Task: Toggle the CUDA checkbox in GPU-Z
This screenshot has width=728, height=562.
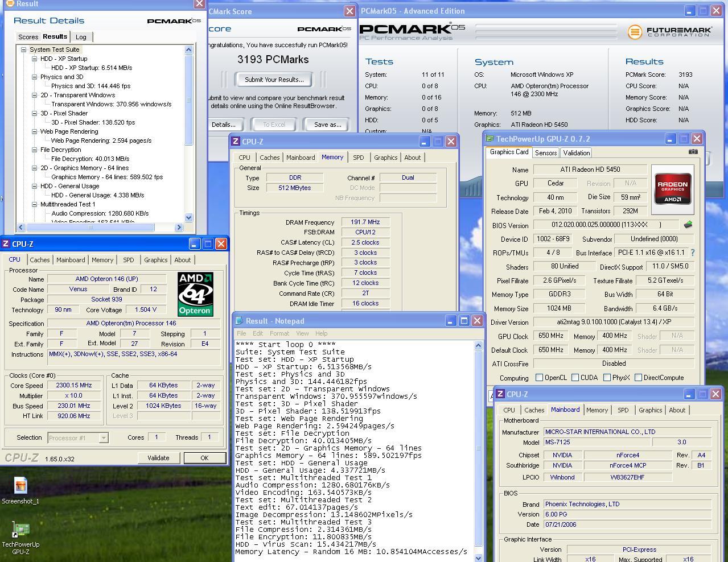Action: [x=575, y=378]
